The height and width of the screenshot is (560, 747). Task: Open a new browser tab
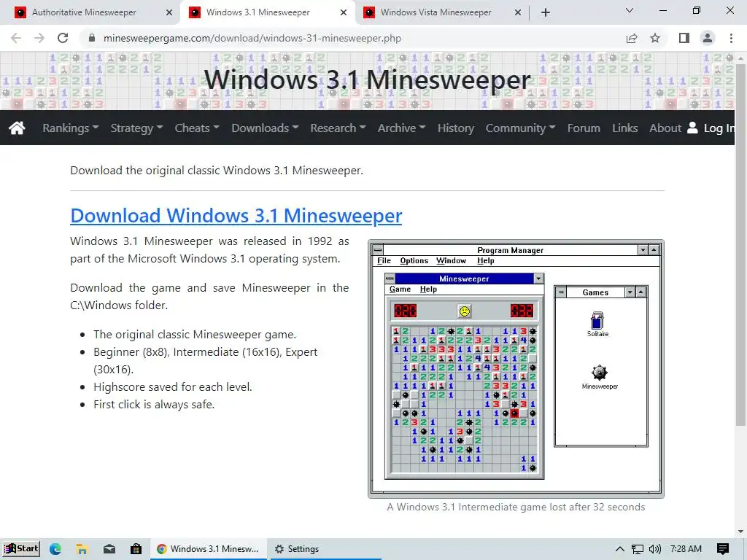pos(546,12)
